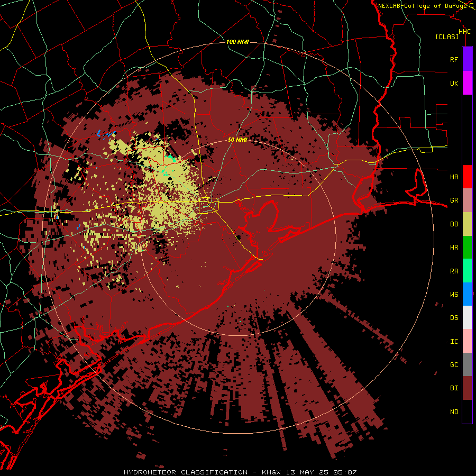
Task: Click the HA legend label
Action: (x=454, y=177)
